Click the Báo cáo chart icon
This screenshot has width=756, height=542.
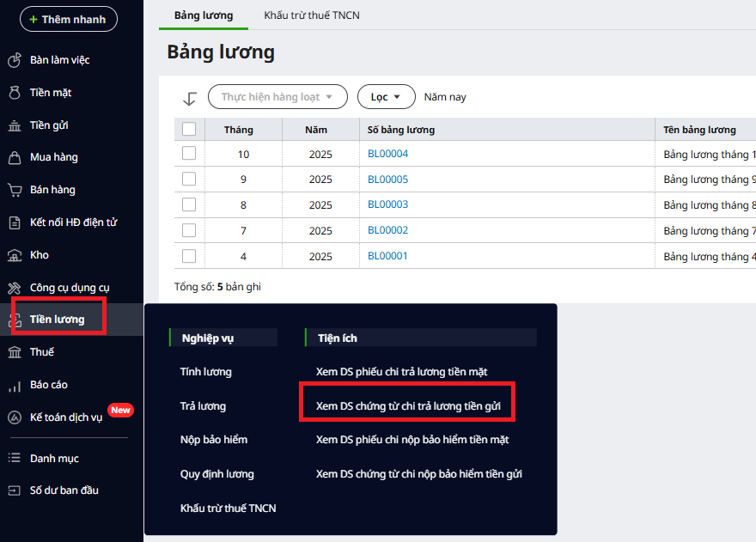point(14,385)
